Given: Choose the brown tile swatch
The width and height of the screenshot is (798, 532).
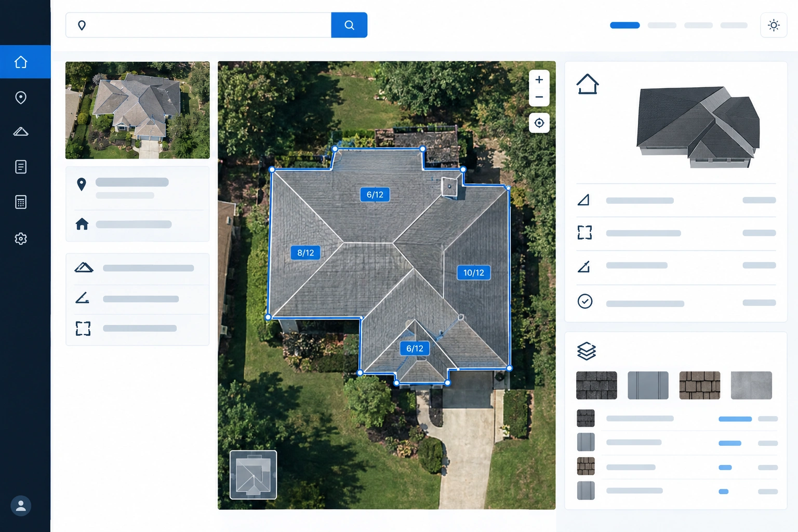Looking at the screenshot, I should pyautogui.click(x=700, y=385).
